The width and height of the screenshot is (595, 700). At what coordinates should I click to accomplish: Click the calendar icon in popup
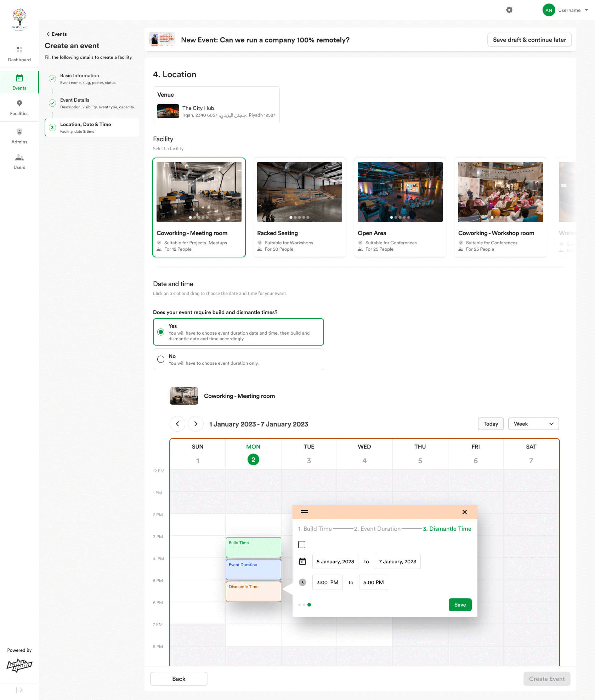coord(302,561)
